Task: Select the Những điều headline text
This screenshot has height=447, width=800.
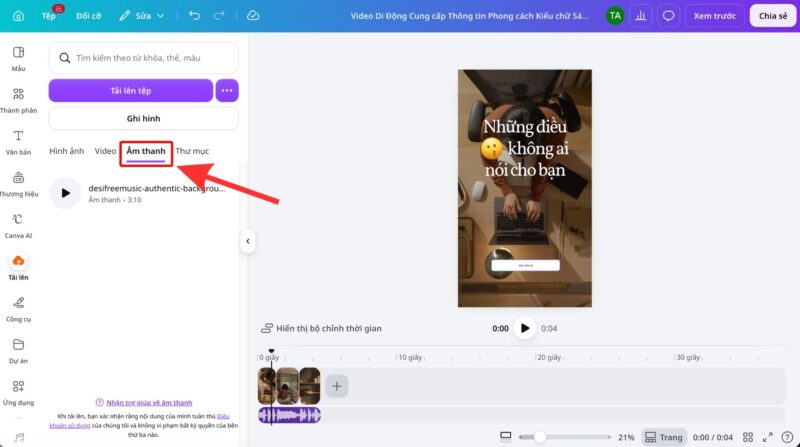Action: coord(525,148)
